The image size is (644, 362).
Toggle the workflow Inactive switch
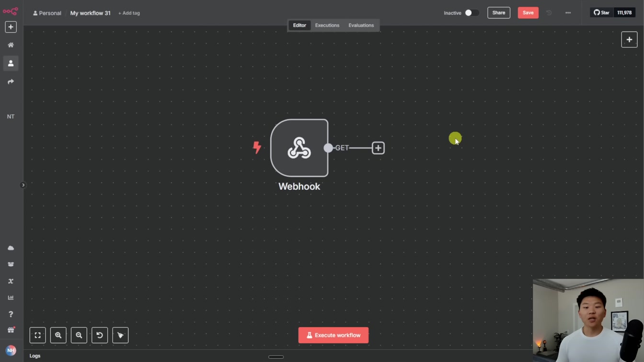[472, 13]
